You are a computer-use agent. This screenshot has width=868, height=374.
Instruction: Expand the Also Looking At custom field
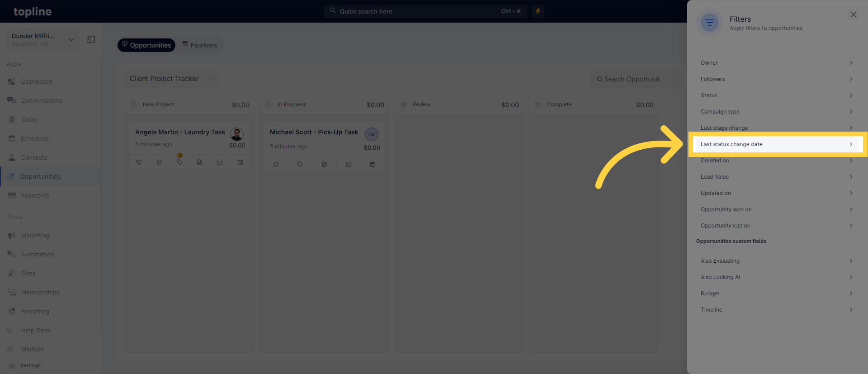click(777, 277)
